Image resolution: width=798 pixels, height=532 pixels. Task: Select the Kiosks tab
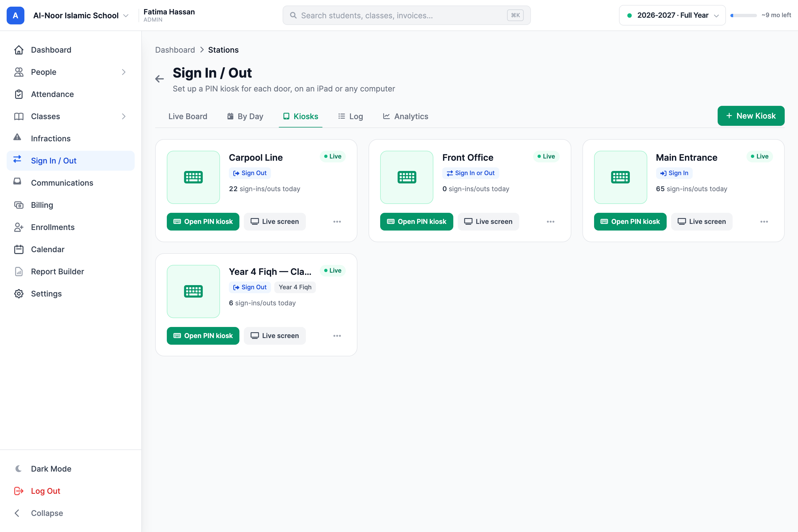point(301,116)
